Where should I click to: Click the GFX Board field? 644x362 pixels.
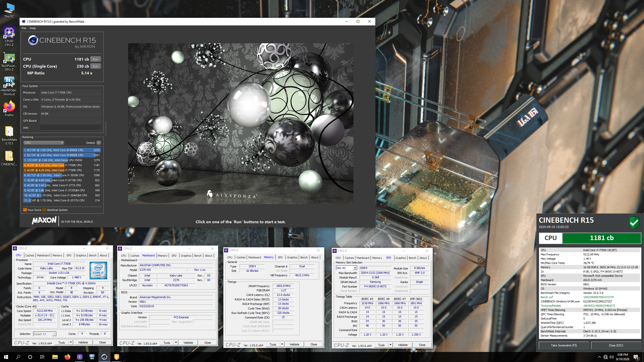pyautogui.click(x=70, y=121)
